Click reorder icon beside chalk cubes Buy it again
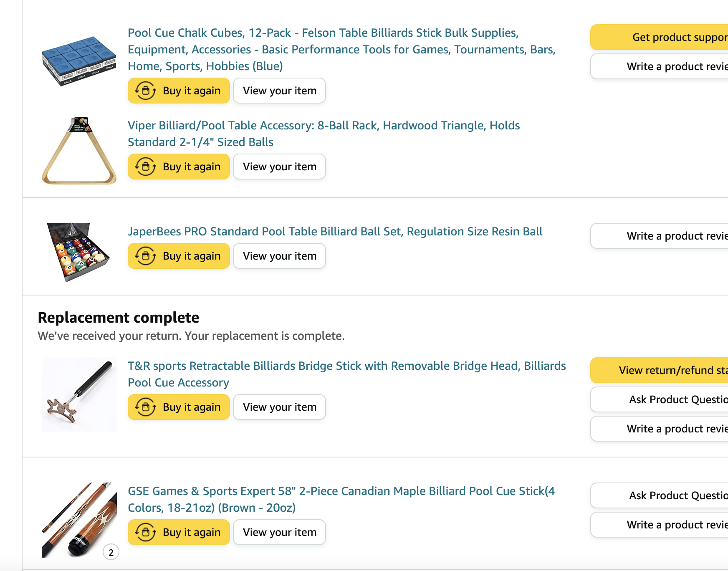The height and width of the screenshot is (571, 728). click(x=145, y=91)
